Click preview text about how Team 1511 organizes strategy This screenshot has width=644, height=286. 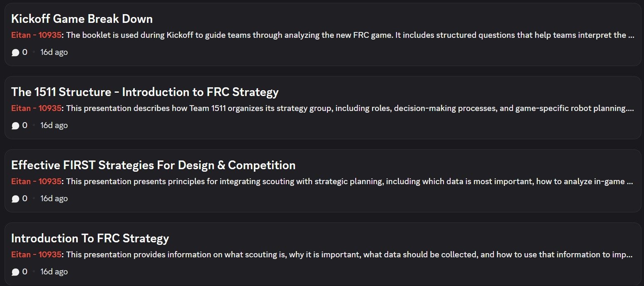pyautogui.click(x=349, y=108)
